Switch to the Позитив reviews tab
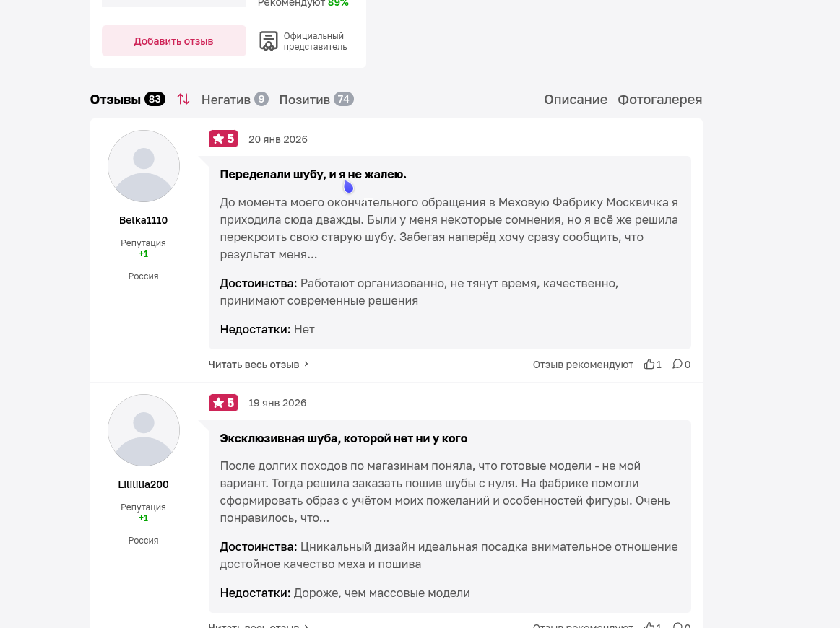The image size is (840, 628). (x=316, y=100)
